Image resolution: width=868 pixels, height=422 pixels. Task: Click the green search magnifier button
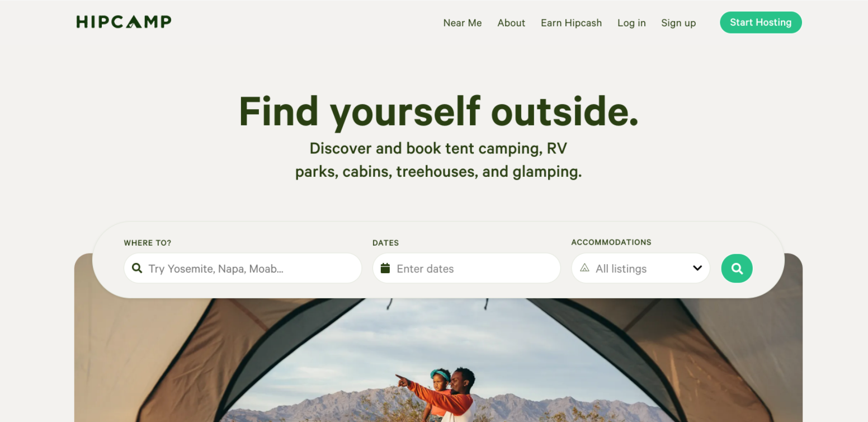point(737,269)
